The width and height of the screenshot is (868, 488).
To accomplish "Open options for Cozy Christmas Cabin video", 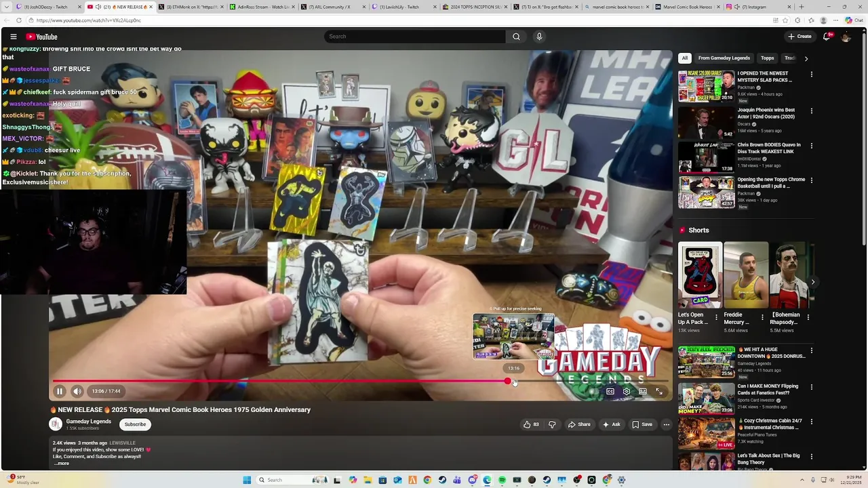I will coord(812,423).
